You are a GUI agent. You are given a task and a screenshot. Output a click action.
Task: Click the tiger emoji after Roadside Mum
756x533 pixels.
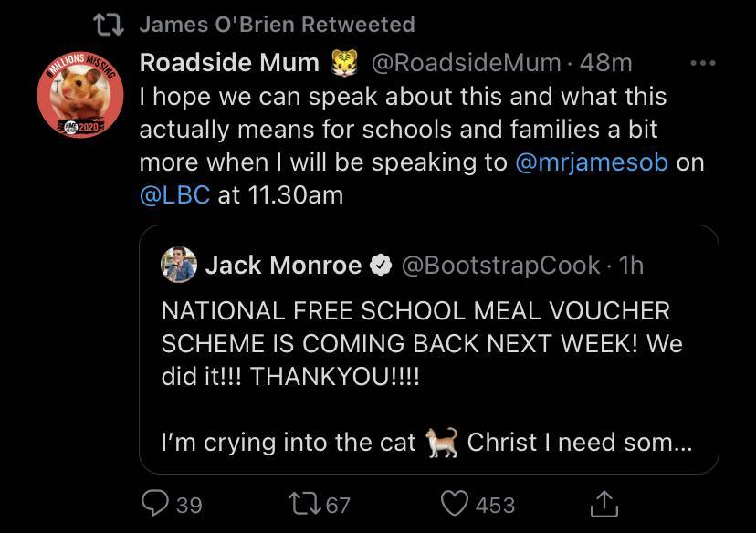(x=345, y=63)
